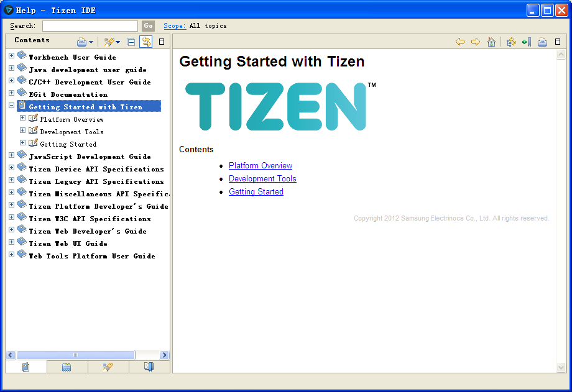
Task: Expand Development Tools tree node
Action: coord(22,130)
